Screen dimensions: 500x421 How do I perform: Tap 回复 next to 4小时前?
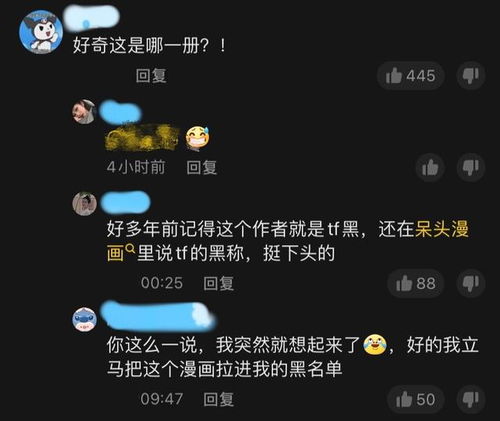pyautogui.click(x=202, y=167)
